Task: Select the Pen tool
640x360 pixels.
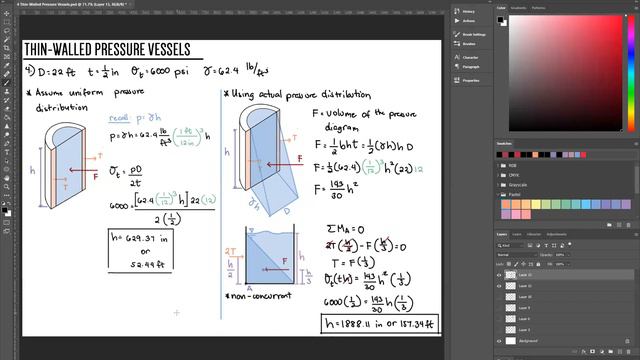Action: tap(7, 143)
